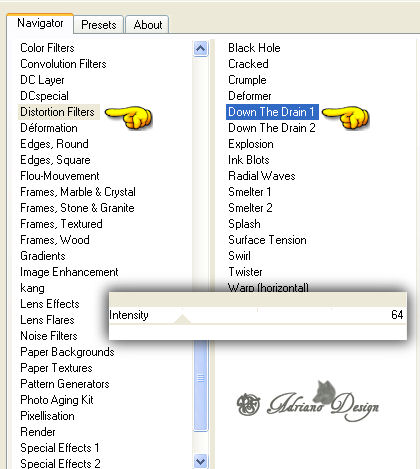
Task: Select the Twister filter
Action: click(245, 272)
